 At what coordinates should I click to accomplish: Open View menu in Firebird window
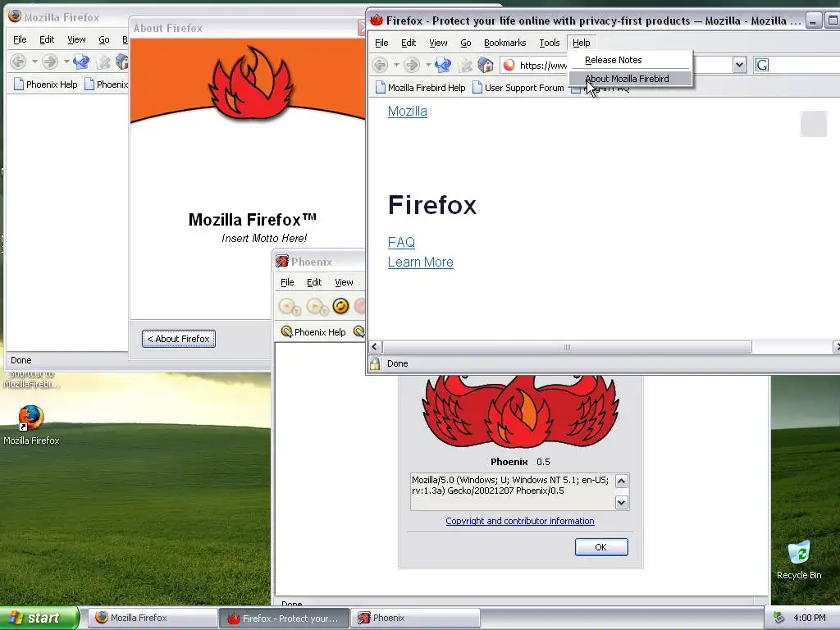pos(438,43)
